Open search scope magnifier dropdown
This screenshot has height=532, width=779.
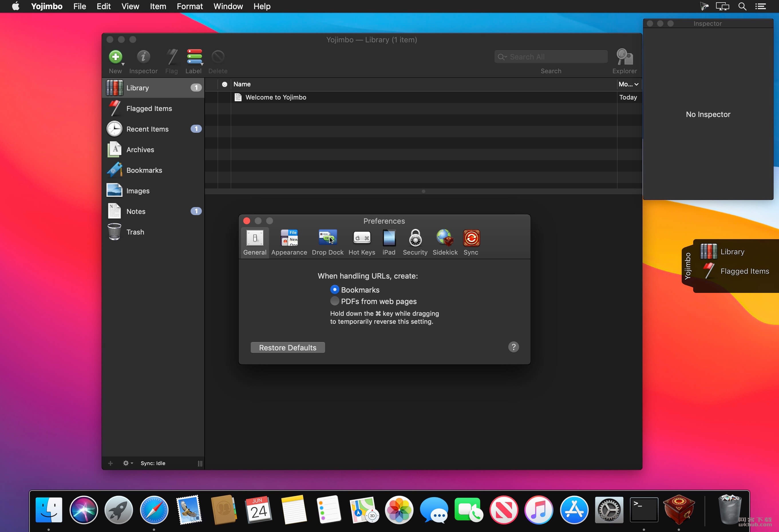coord(502,57)
